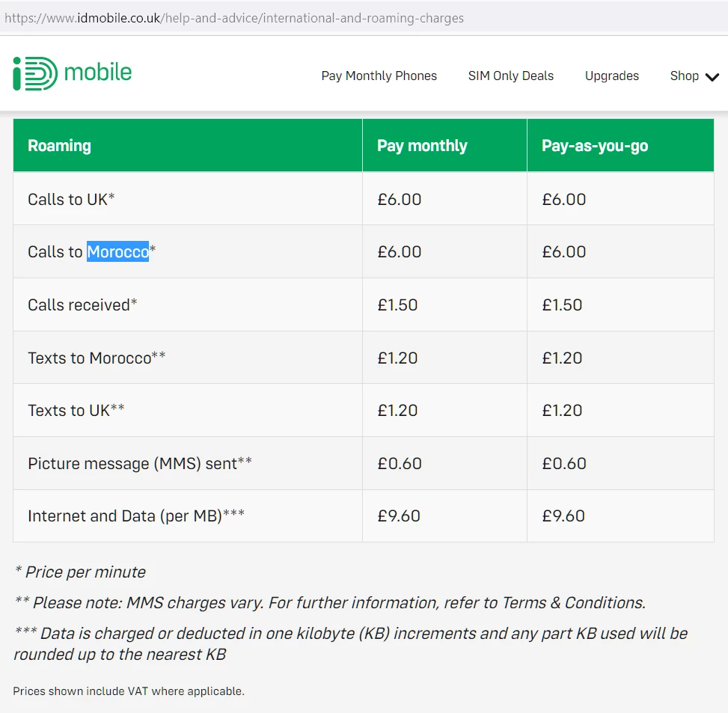Click Texts to Morocco row label
The image size is (728, 713).
(x=97, y=358)
